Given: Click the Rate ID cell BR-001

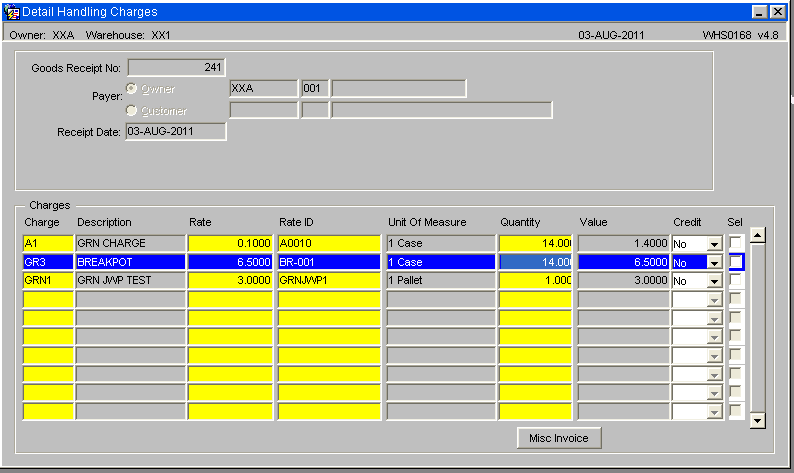Looking at the screenshot, I should pos(329,262).
